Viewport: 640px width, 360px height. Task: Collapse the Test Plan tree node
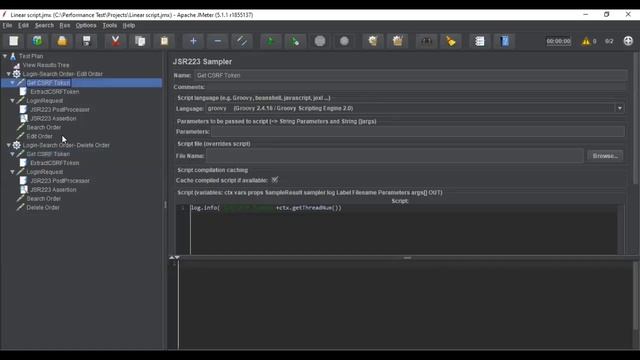[x=5, y=56]
